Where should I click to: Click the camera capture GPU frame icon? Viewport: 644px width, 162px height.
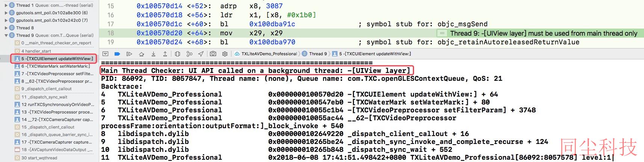(x=213, y=54)
